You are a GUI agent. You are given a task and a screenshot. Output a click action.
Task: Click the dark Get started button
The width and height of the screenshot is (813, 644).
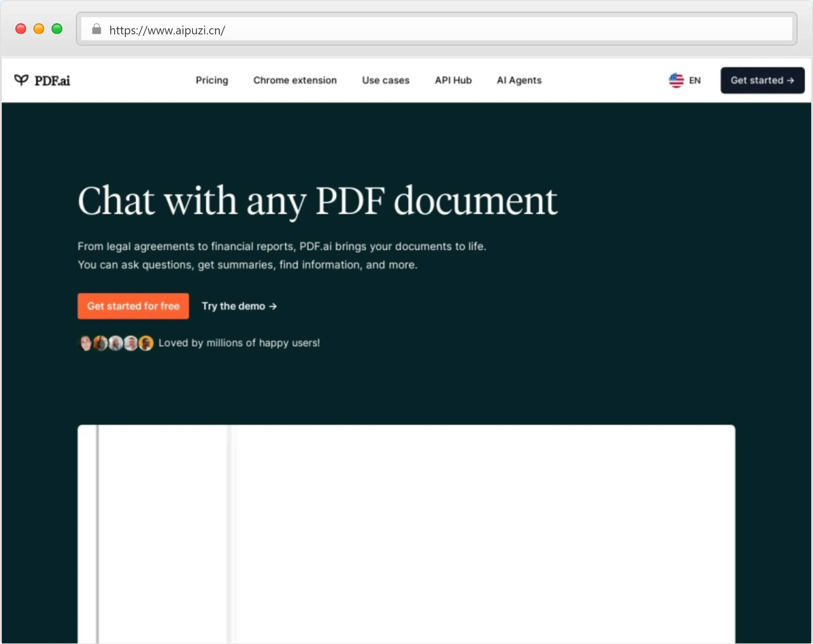click(762, 80)
